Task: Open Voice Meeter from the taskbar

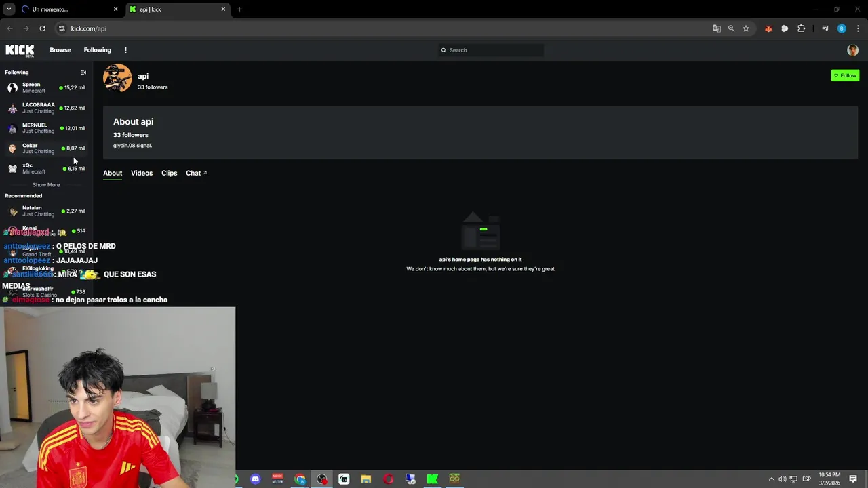Action: pos(277,479)
